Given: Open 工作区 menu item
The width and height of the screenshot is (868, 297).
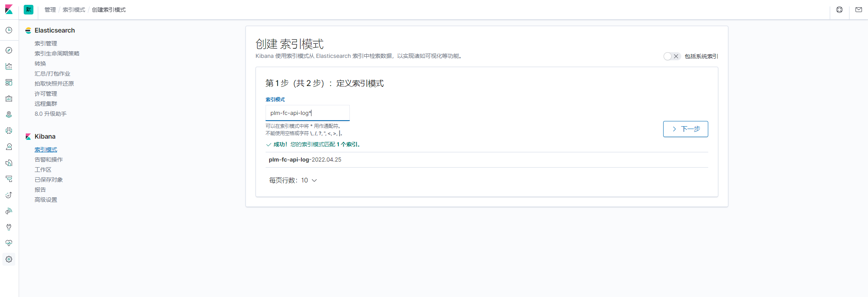Looking at the screenshot, I should pyautogui.click(x=43, y=170).
